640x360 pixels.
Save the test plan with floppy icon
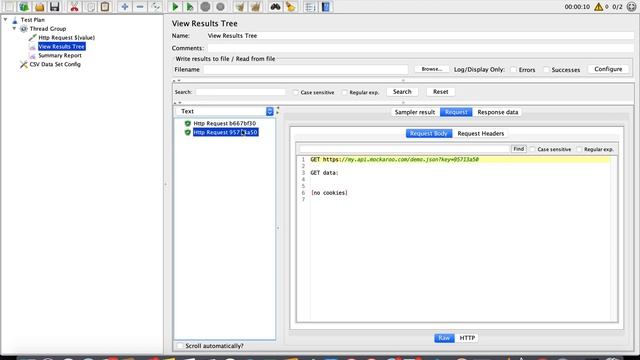coord(55,7)
